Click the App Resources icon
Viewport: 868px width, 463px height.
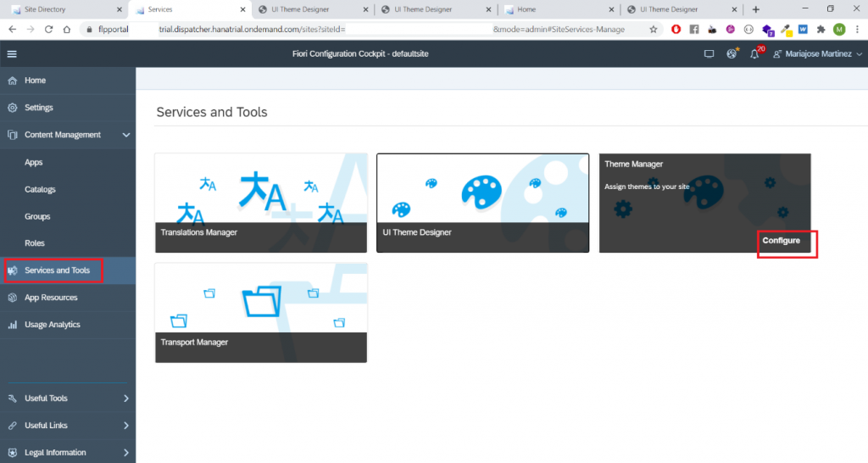coord(12,298)
